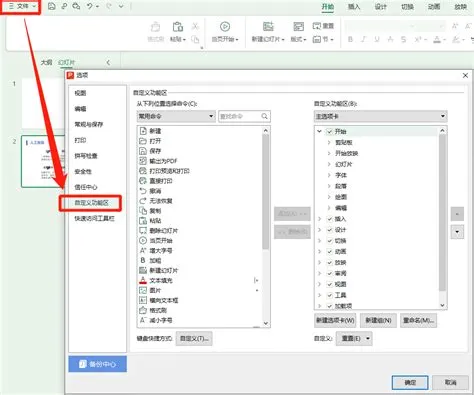
Task: Click the 撤销 undo icon in command list
Action: [x=143, y=191]
